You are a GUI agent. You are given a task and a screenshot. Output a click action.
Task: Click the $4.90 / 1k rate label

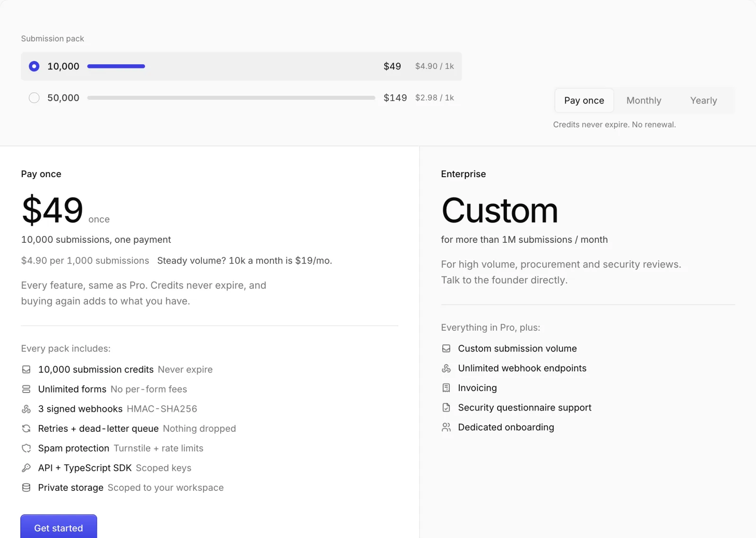(435, 66)
